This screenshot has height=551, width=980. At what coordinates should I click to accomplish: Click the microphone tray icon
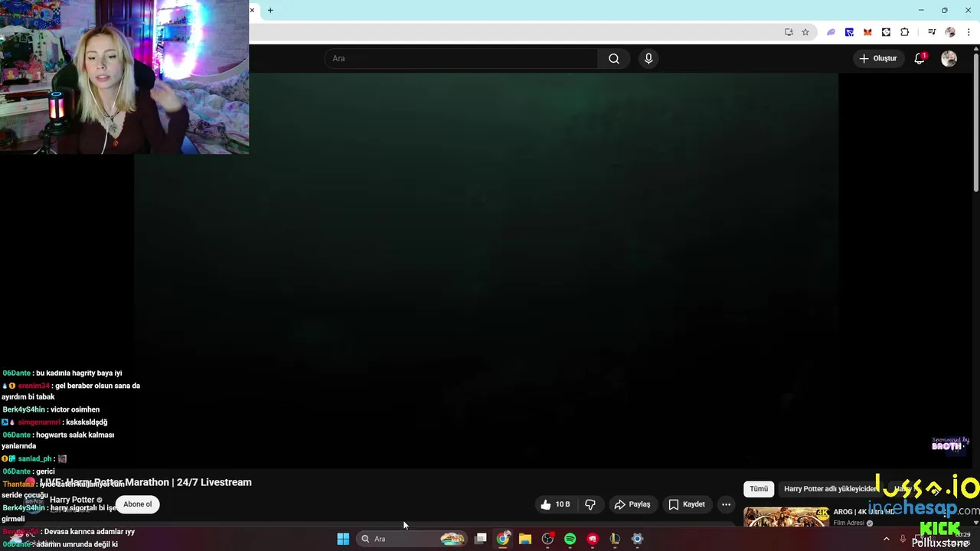pyautogui.click(x=903, y=539)
